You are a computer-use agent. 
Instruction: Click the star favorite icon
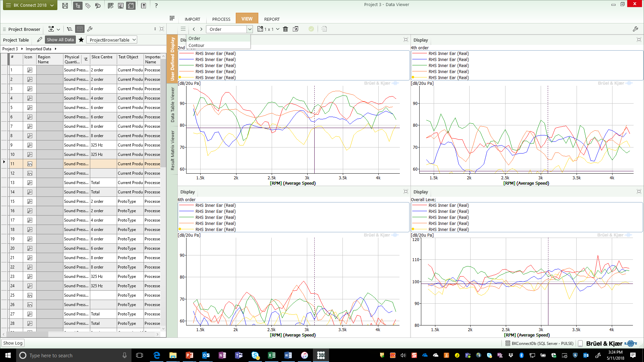[x=81, y=40]
